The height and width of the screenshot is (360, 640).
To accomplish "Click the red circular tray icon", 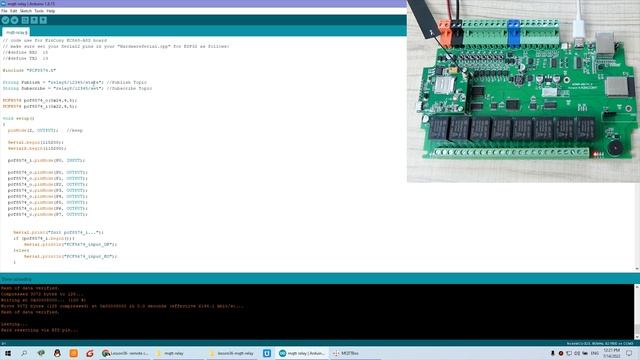I will pos(561,353).
